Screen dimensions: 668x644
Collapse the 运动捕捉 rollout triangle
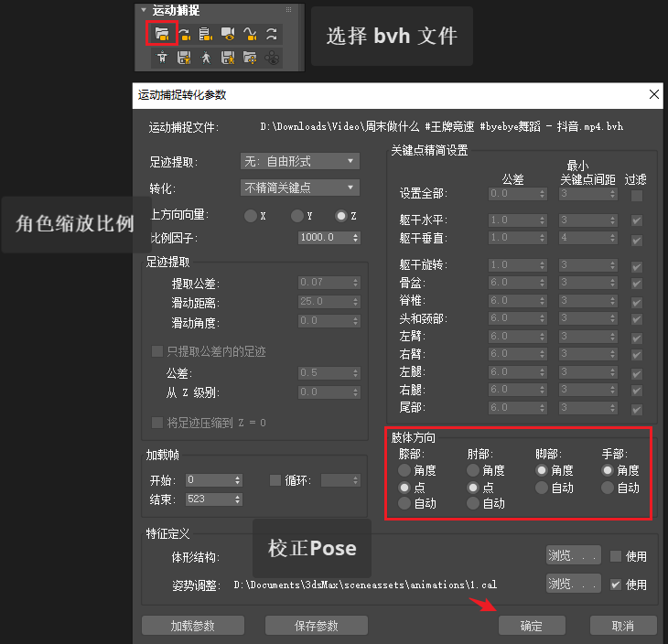[x=144, y=10]
